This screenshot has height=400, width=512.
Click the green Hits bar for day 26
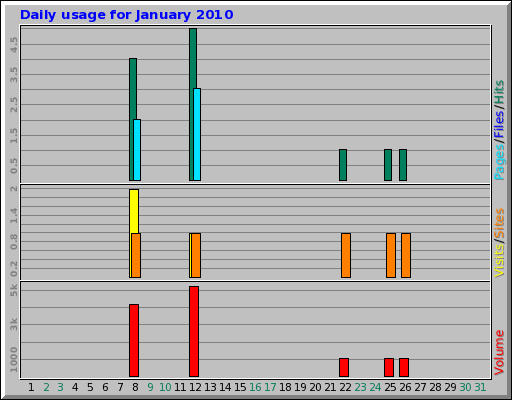point(403,165)
